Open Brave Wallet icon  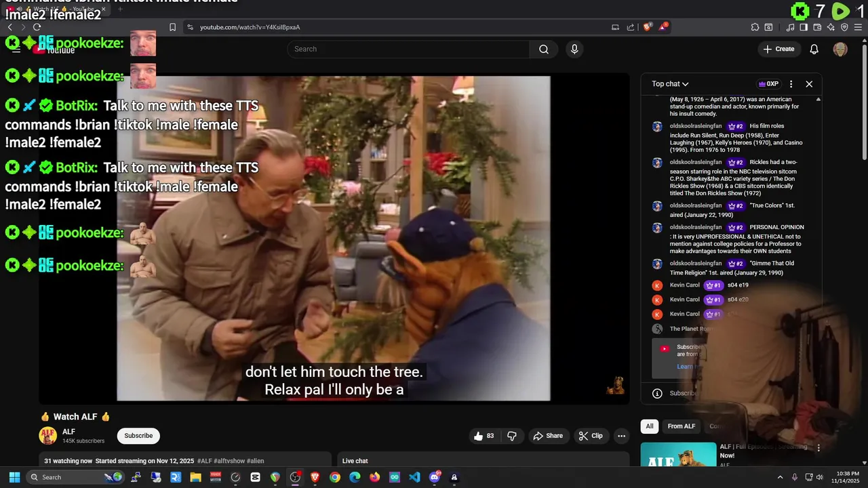coord(817,27)
